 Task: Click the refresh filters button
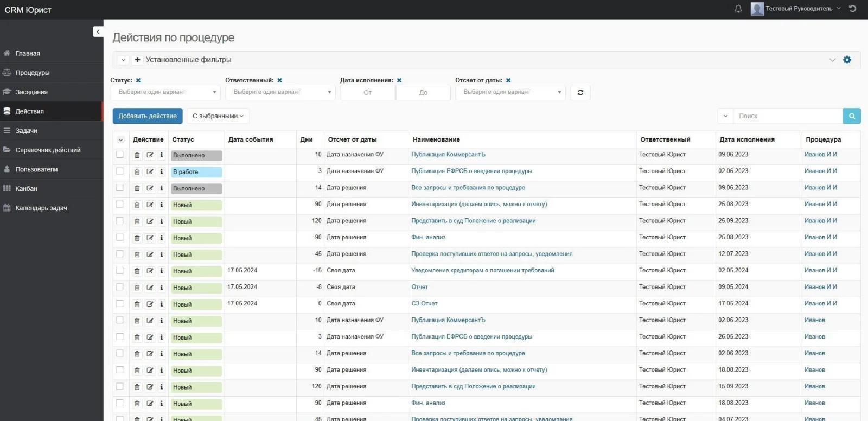tap(580, 92)
